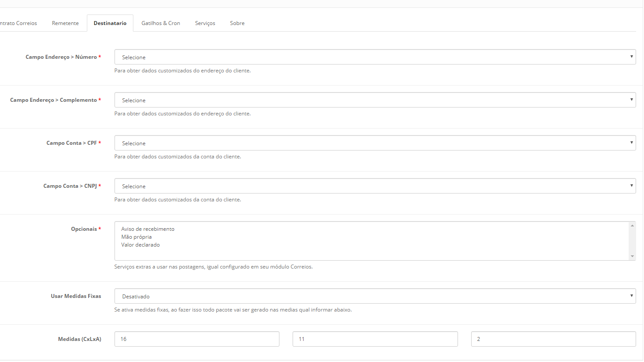Click the Opcionais list scroll up arrow
Viewport: 644px width, 362px height.
[x=632, y=226]
